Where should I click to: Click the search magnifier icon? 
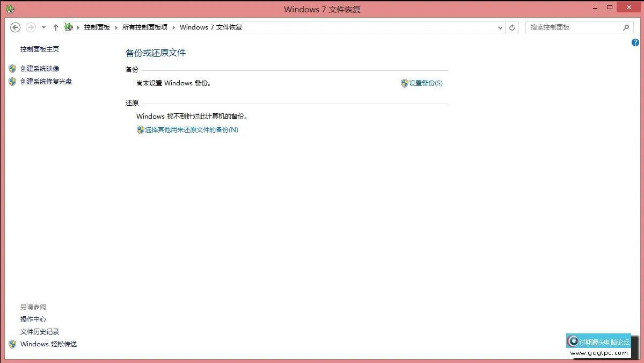point(626,27)
